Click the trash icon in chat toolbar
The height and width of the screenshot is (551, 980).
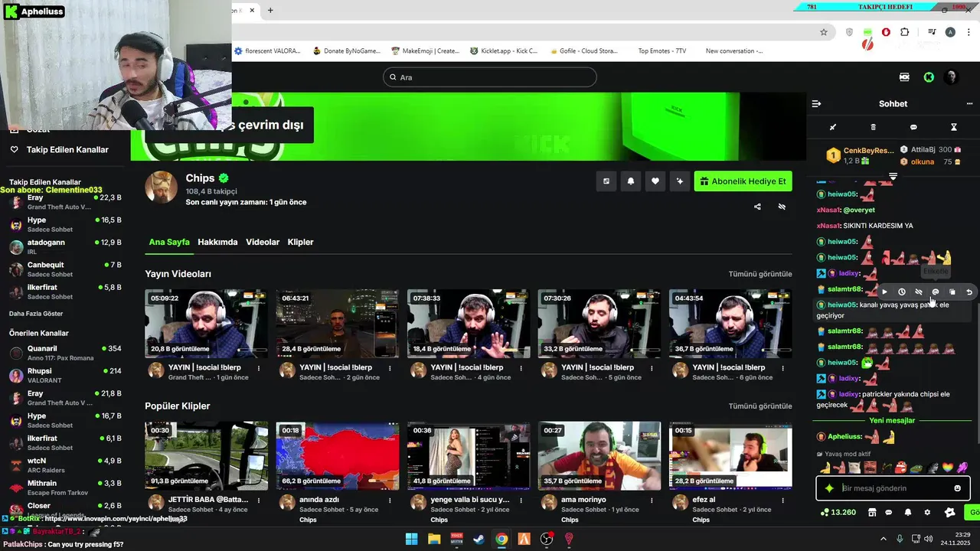coord(874,127)
